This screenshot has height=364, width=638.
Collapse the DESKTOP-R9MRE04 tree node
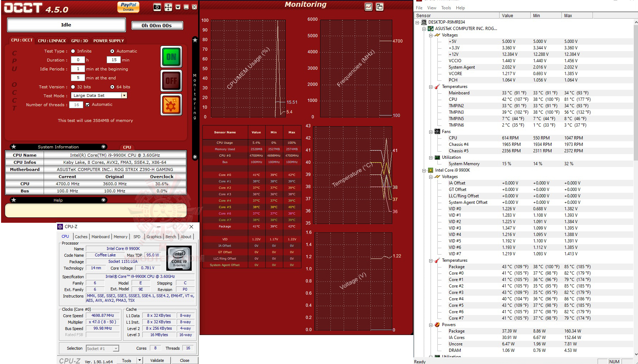tap(417, 22)
